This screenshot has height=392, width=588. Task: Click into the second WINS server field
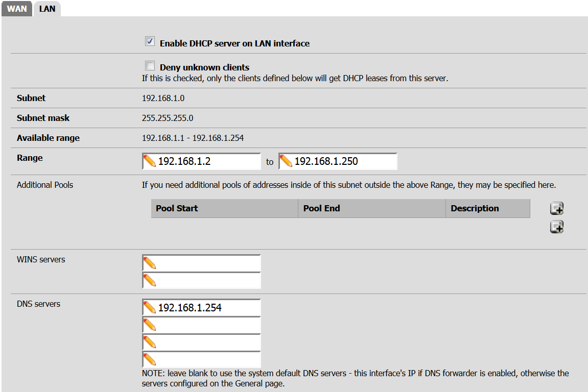pos(207,281)
